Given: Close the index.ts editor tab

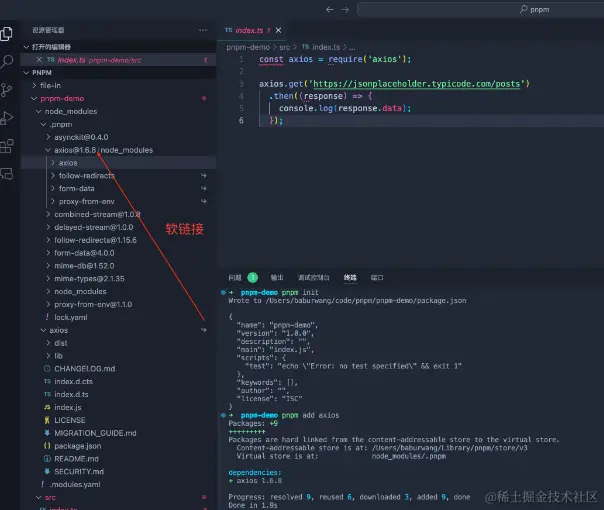Looking at the screenshot, I should 279,30.
